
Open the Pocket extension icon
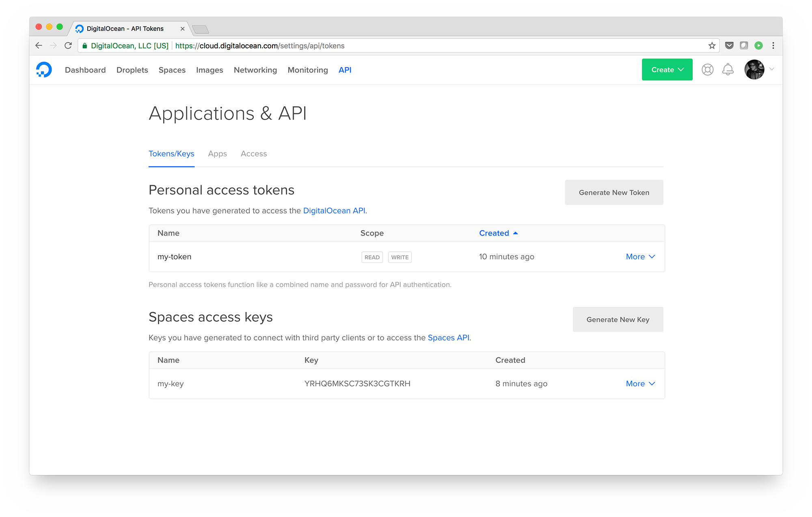point(729,45)
